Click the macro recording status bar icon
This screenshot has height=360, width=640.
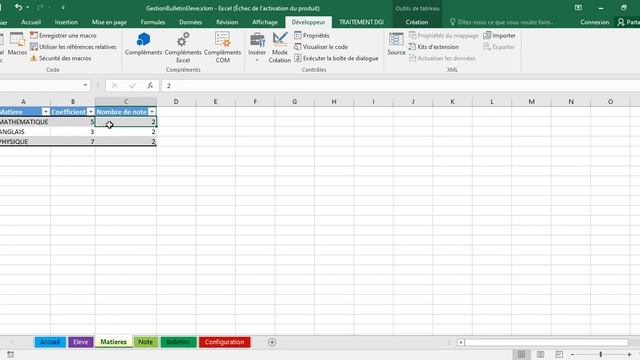click(10, 354)
